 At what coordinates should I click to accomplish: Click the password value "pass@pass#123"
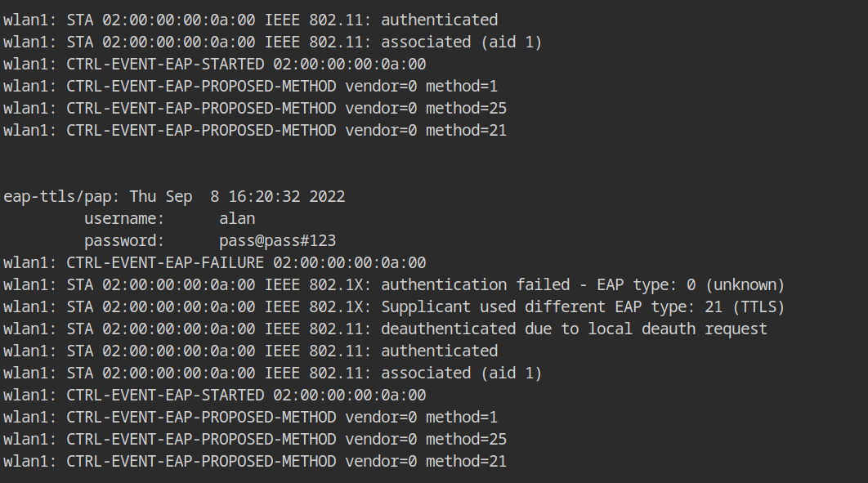[277, 241]
